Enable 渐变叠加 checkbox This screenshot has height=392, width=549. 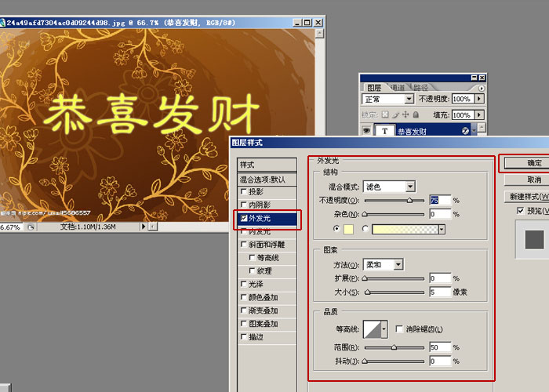click(x=244, y=310)
